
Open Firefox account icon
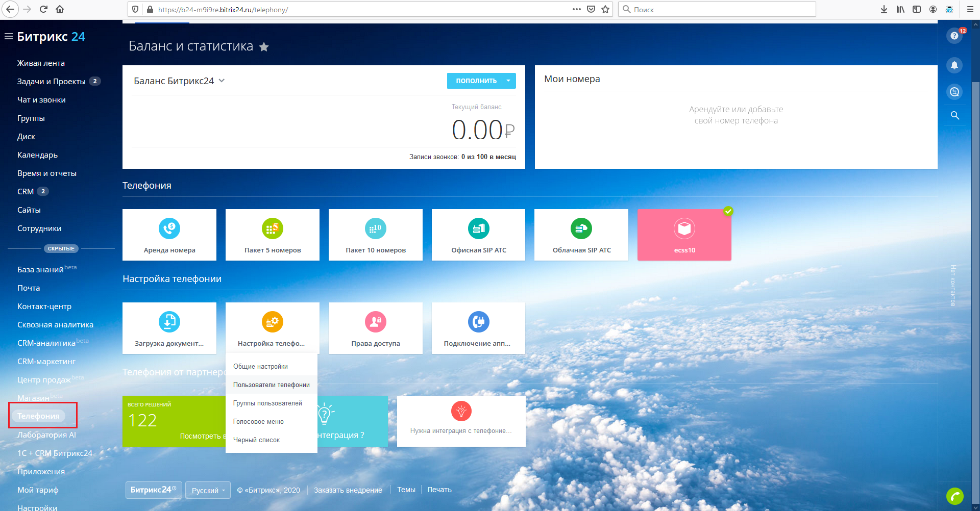pos(933,9)
